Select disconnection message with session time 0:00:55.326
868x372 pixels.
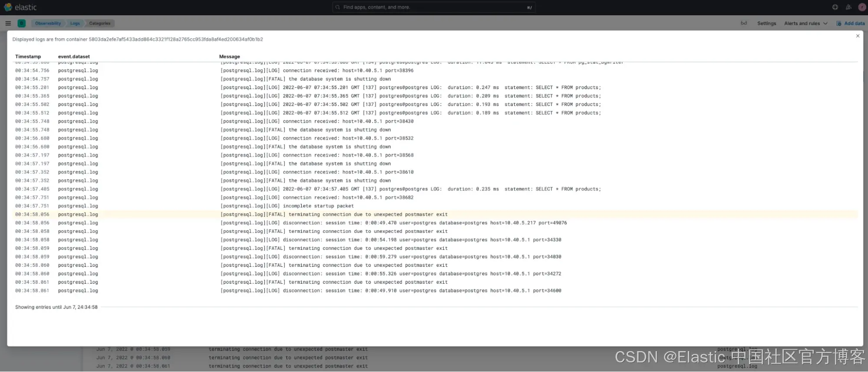(391, 274)
